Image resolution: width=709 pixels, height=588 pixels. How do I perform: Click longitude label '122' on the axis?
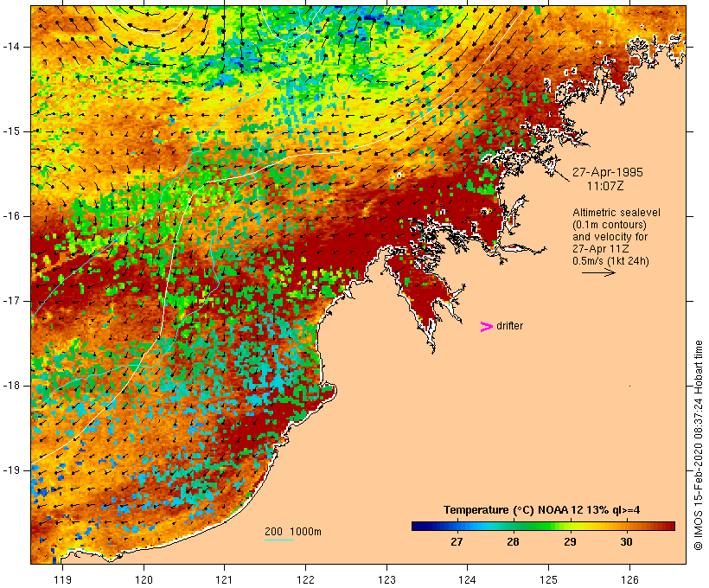tap(306, 579)
